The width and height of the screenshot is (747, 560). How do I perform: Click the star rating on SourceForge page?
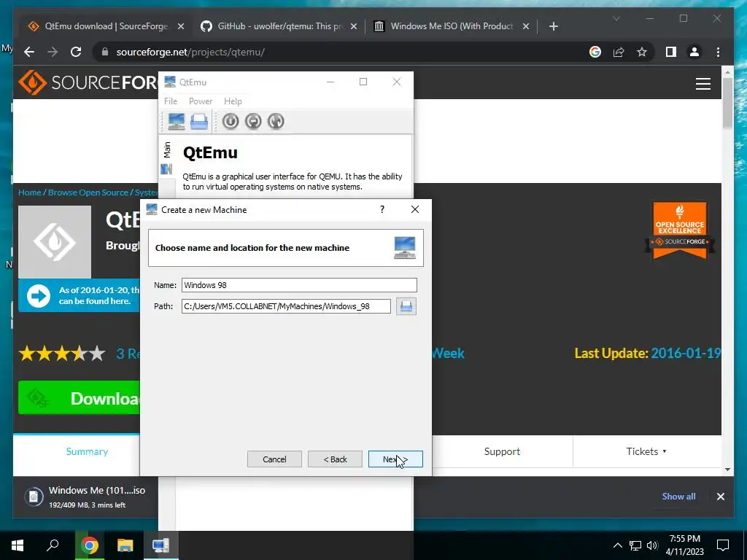pyautogui.click(x=62, y=354)
